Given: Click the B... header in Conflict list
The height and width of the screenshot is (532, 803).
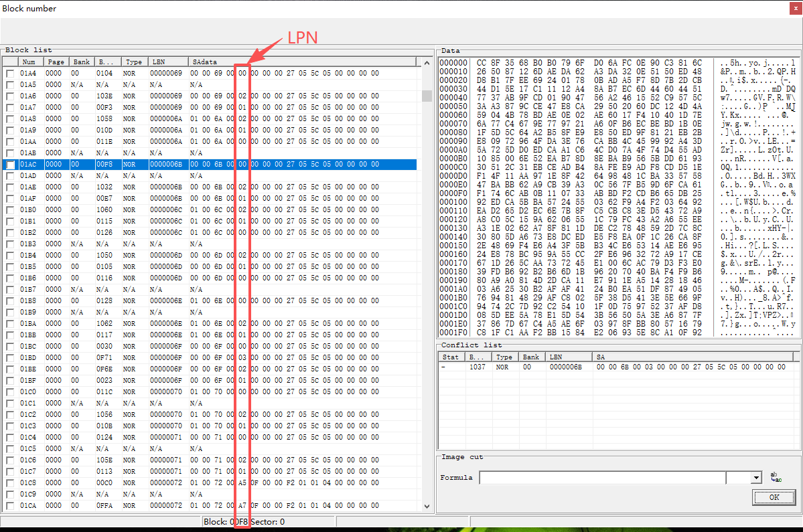Looking at the screenshot, I should (478, 357).
